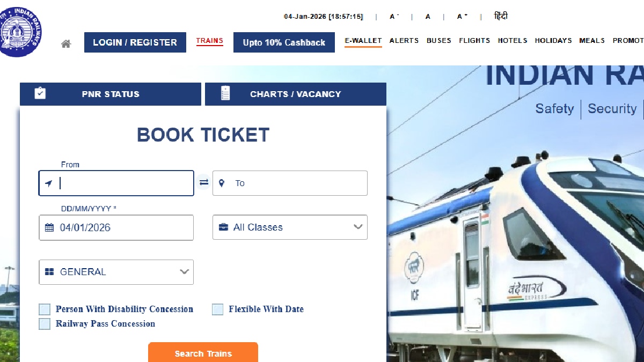Screen dimensions: 644x362
Task: Click the home icon
Action: 66,43
